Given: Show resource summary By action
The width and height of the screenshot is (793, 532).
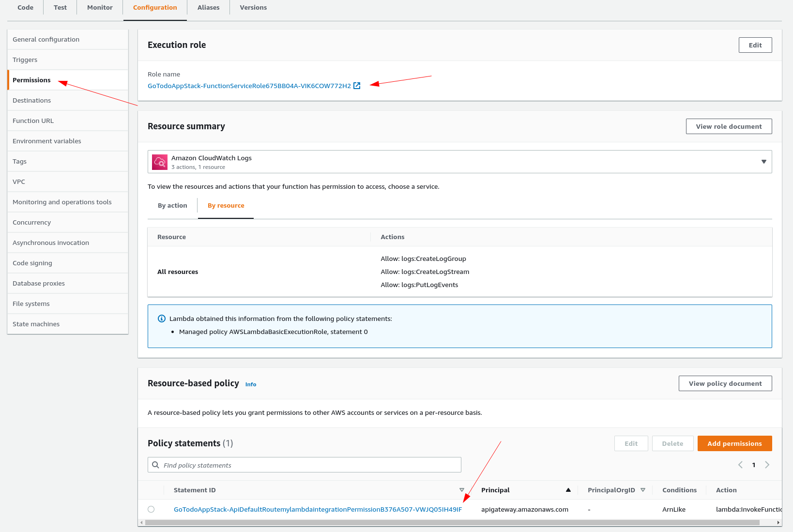Looking at the screenshot, I should 172,206.
